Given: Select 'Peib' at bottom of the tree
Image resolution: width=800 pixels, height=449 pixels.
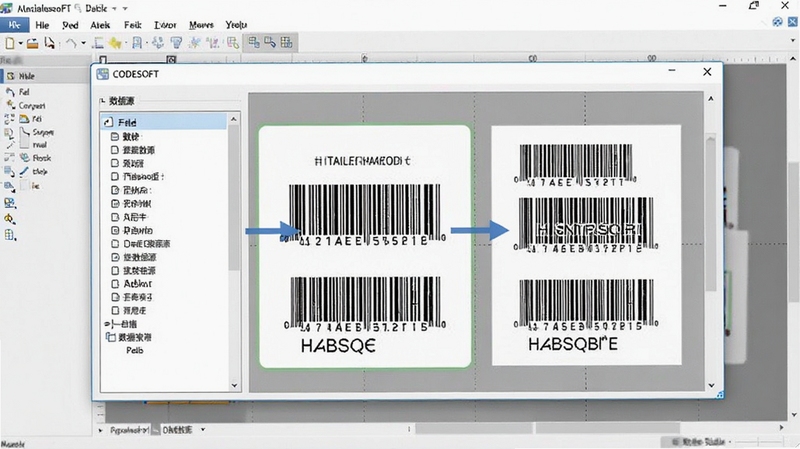Looking at the screenshot, I should coord(135,351).
